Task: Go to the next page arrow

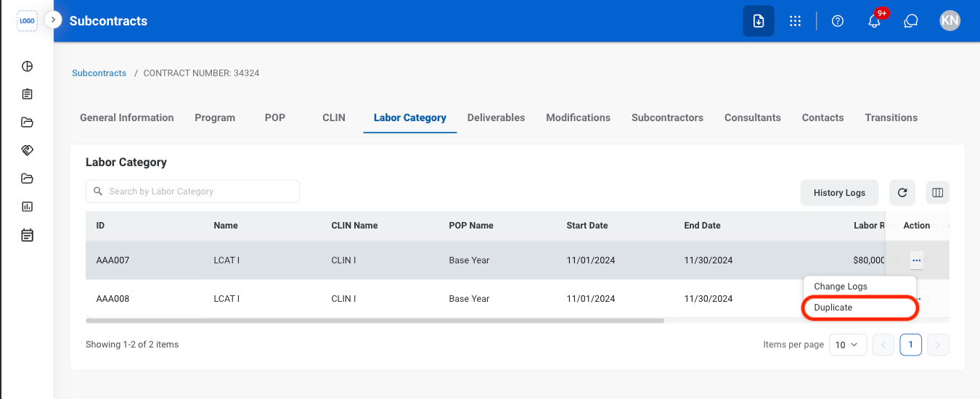Action: click(x=939, y=345)
